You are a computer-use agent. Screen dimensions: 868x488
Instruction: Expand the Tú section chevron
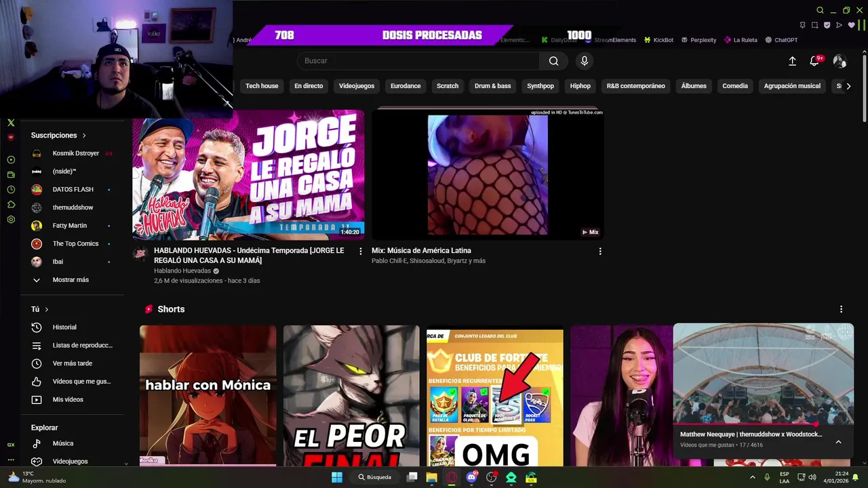tap(47, 309)
